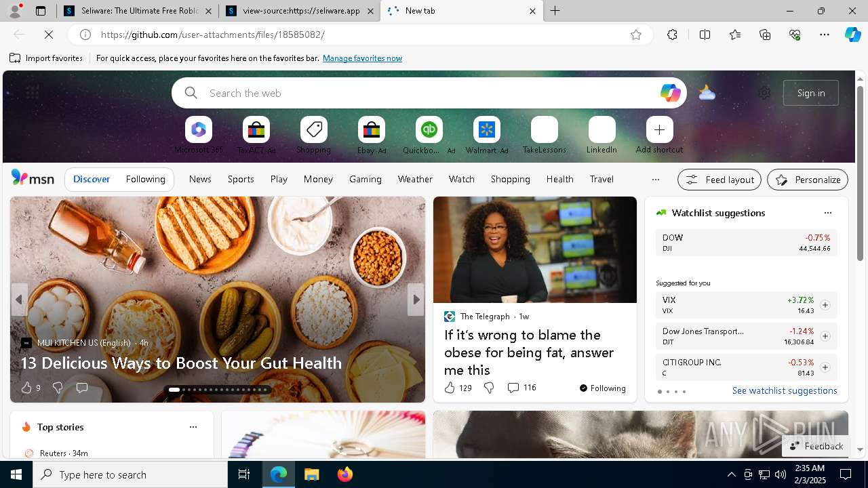Image resolution: width=868 pixels, height=488 pixels.
Task: Open the Weather category
Action: coord(415,179)
